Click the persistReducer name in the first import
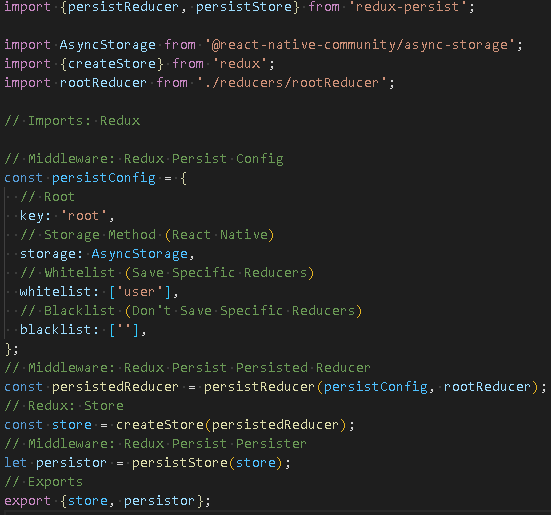Viewport: 551px width, 515px height. [x=123, y=7]
